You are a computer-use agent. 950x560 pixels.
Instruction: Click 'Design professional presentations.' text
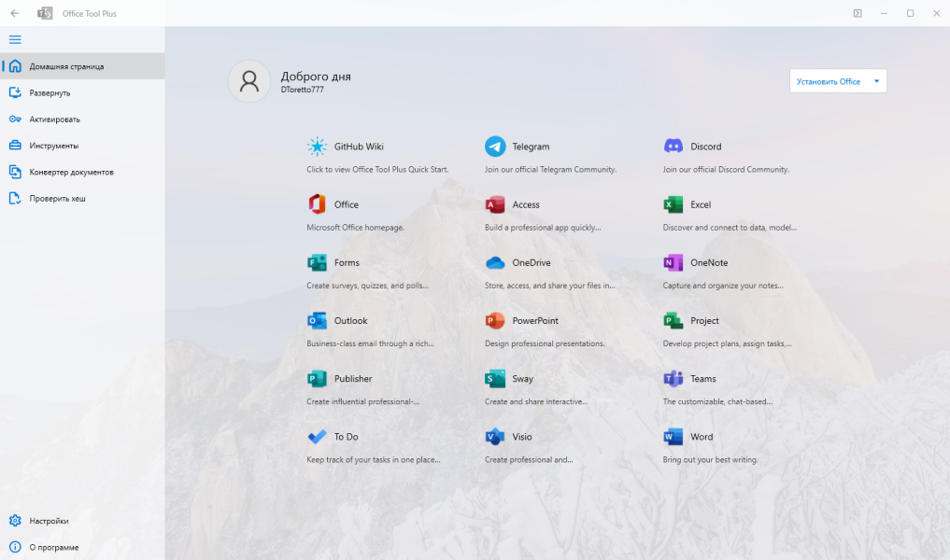coord(545,343)
